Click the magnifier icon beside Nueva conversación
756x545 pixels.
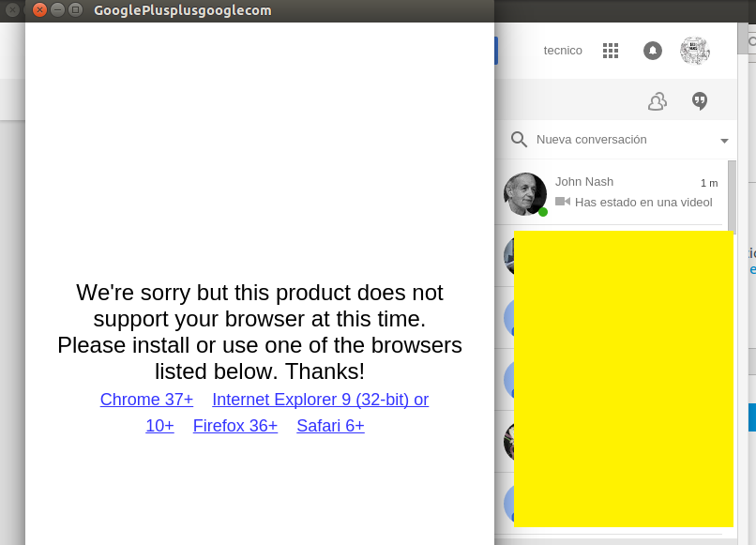[x=519, y=140]
